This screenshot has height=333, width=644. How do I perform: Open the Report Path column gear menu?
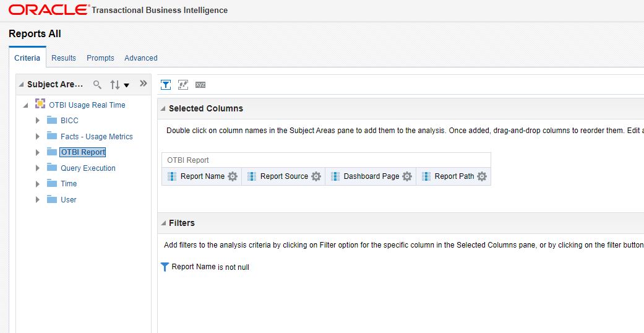(482, 176)
